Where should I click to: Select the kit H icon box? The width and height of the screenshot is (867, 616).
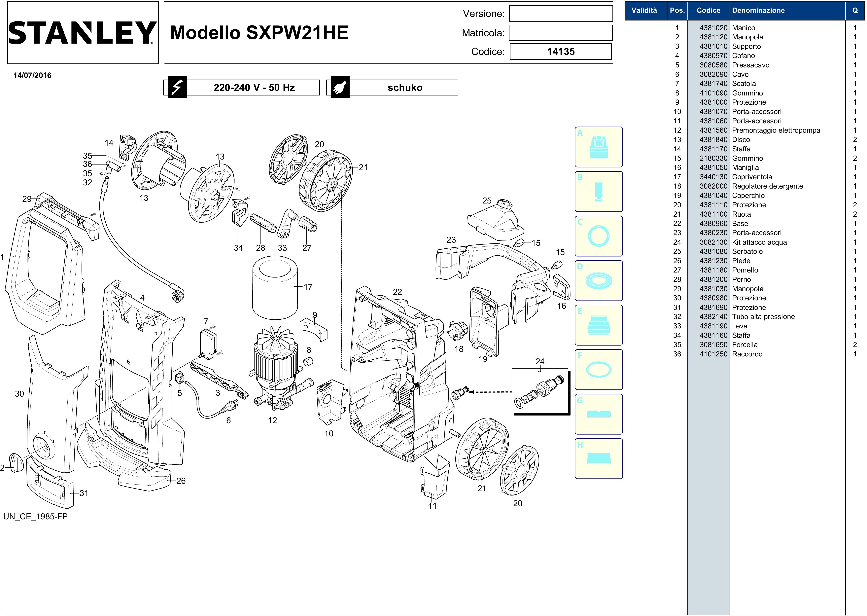click(x=599, y=459)
